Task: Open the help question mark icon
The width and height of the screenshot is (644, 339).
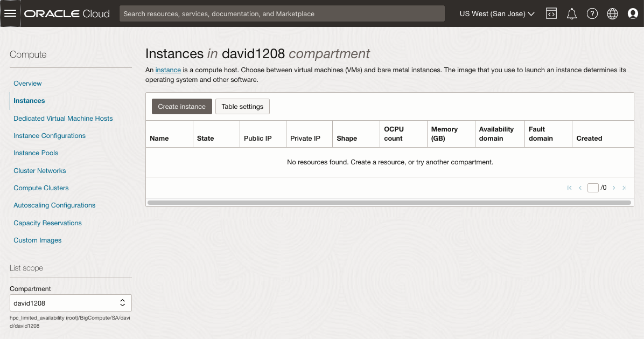Action: click(592, 14)
